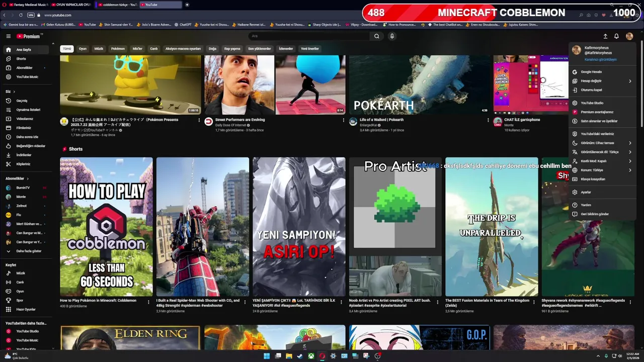Click the account avatar in header
The width and height of the screenshot is (644, 362).
click(629, 36)
